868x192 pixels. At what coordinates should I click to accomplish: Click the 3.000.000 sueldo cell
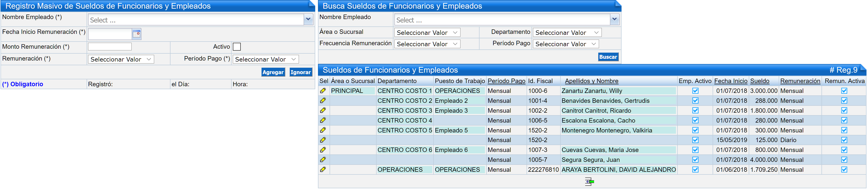(764, 91)
